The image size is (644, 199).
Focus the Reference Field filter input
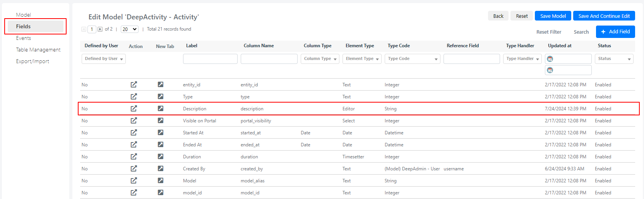tap(472, 59)
